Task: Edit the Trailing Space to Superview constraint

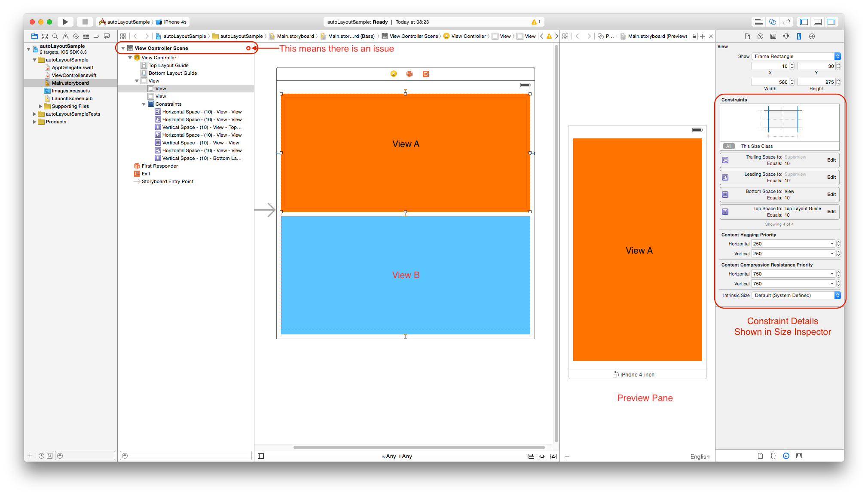Action: 831,160
